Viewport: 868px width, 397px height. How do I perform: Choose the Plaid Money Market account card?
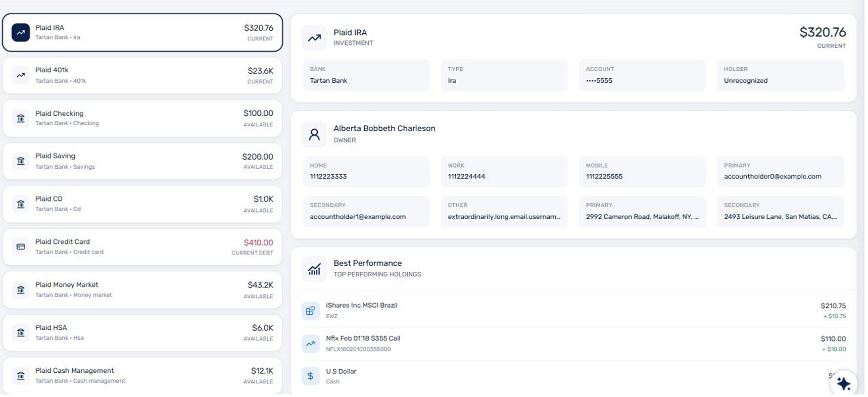(142, 290)
